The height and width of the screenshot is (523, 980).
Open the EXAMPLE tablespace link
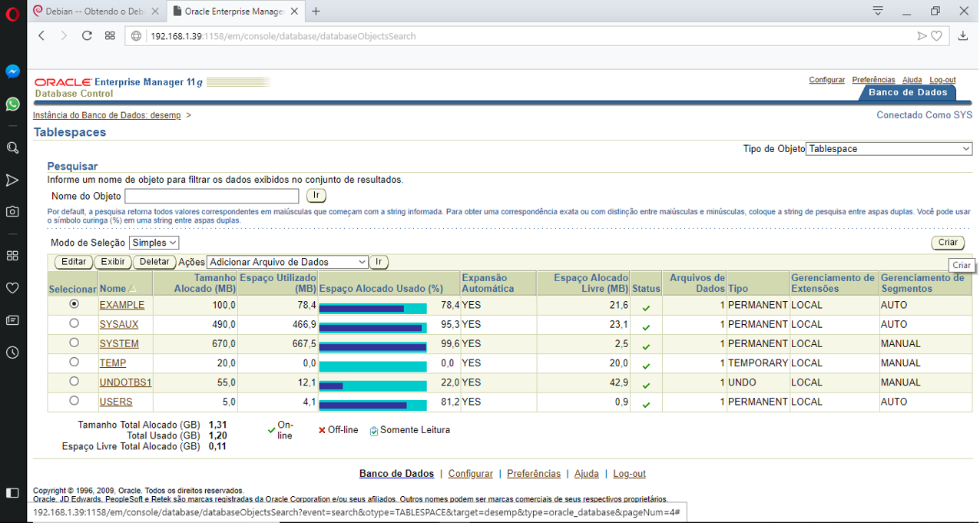[122, 305]
